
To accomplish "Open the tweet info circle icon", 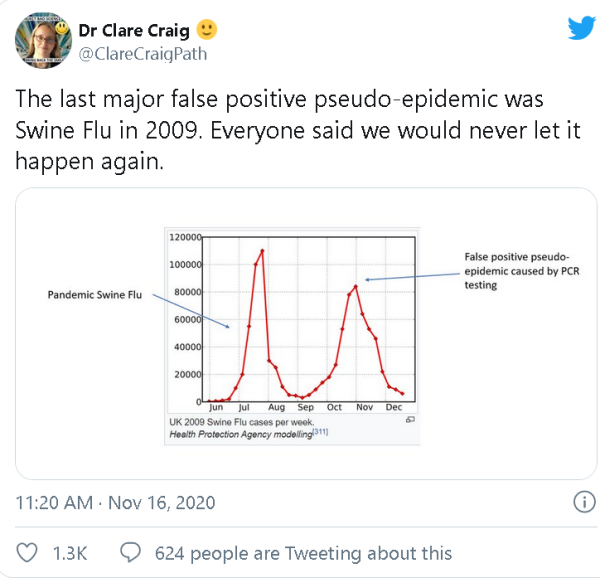I will click(584, 501).
